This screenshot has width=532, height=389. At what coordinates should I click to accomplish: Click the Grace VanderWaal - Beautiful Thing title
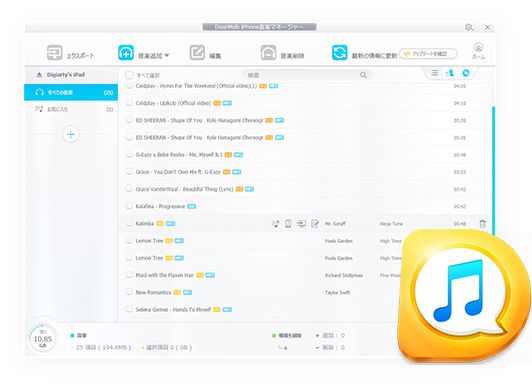[184, 189]
